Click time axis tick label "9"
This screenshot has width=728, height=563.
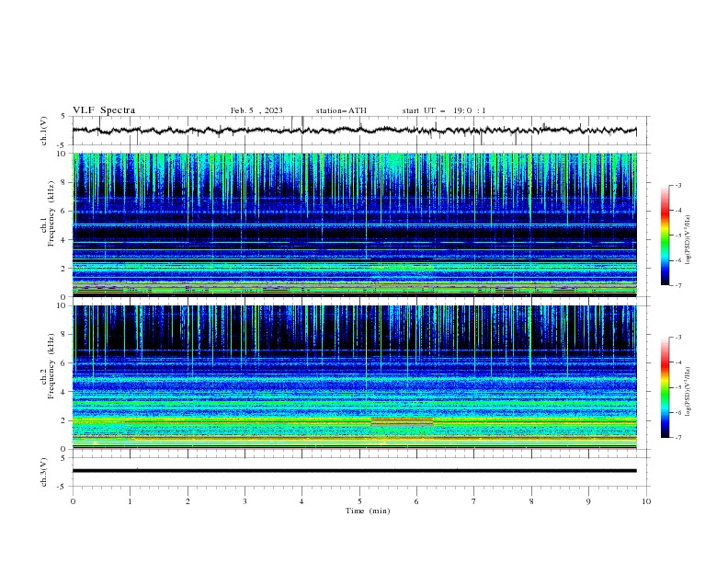pos(588,501)
